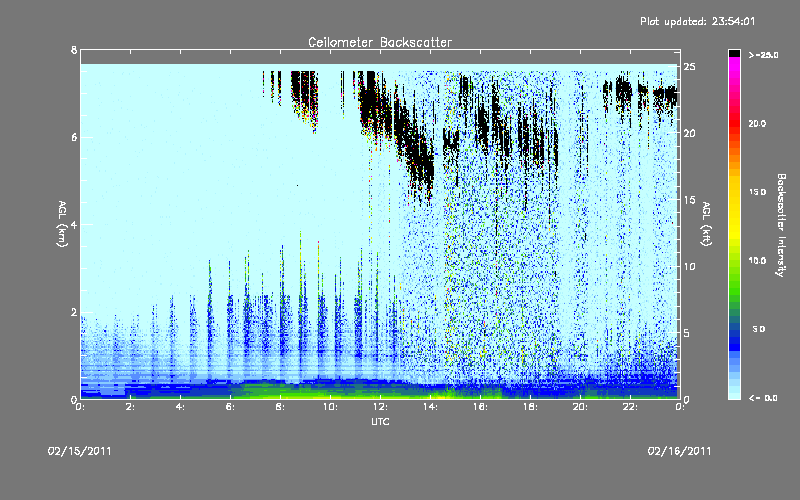Click the "18:" hour tick label
Screen dimensions: 800x500
coord(531,407)
